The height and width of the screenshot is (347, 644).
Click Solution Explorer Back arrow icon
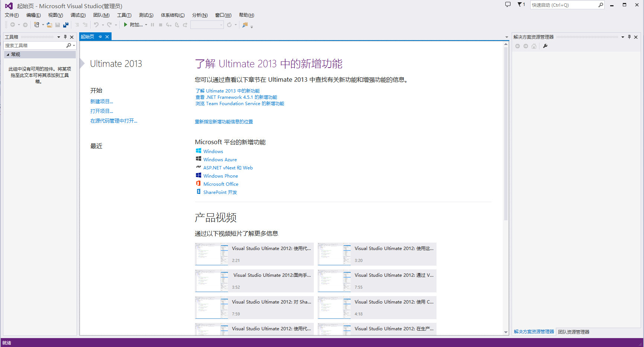[518, 46]
